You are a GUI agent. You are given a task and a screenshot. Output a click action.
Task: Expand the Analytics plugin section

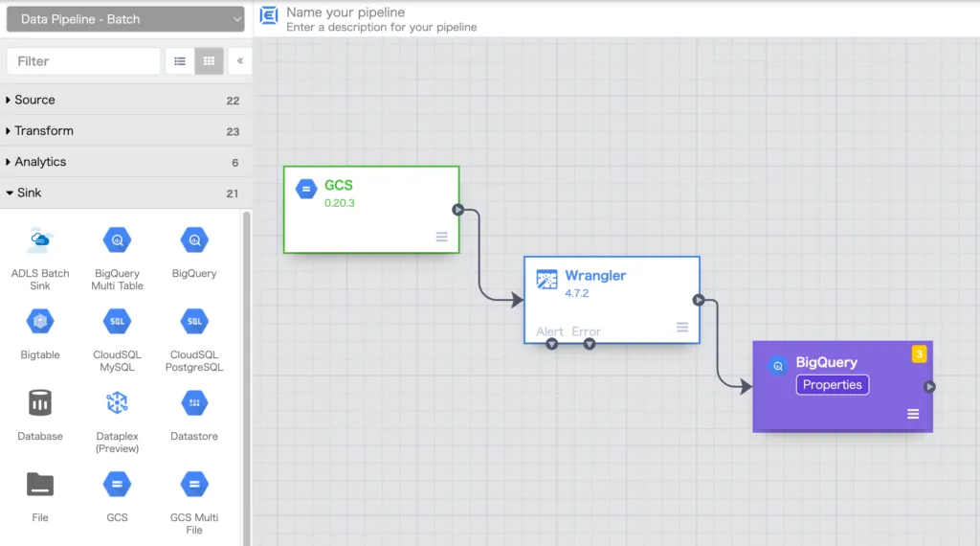pos(125,162)
